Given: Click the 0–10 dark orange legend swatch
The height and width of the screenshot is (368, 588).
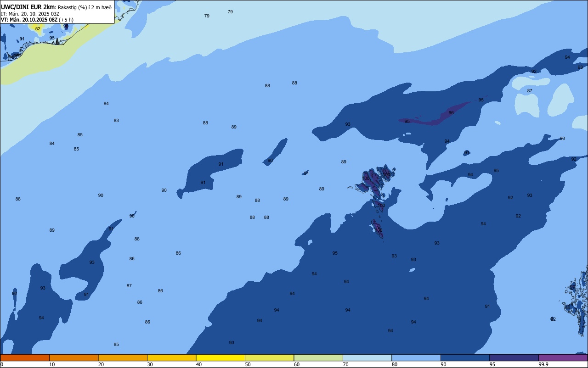Looking at the screenshot, I should tap(25, 357).
